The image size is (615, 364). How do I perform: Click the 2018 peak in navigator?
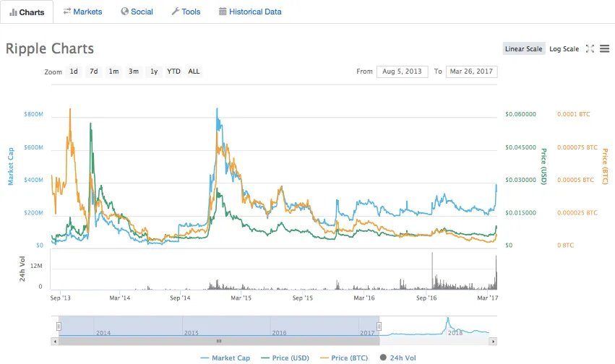pos(447,320)
